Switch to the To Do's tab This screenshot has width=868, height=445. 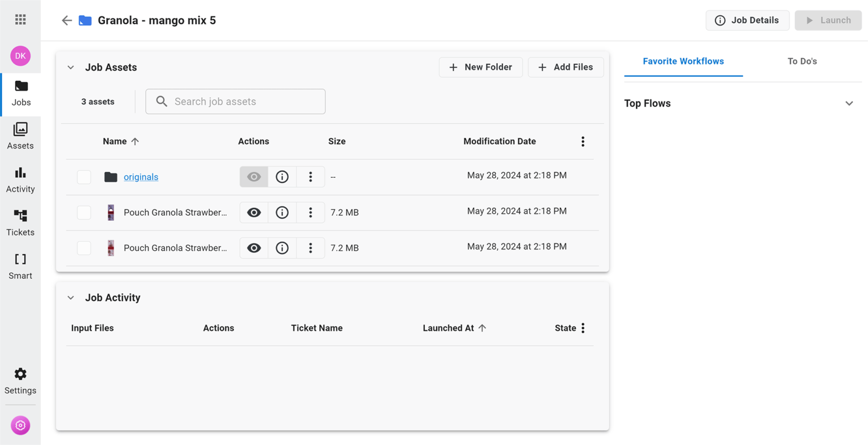tap(802, 61)
